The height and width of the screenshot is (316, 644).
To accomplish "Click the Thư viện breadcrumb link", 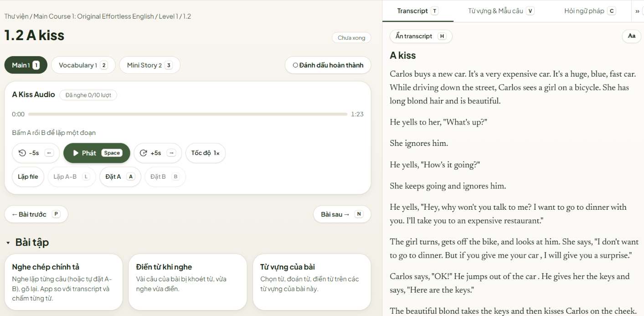I will click(17, 16).
